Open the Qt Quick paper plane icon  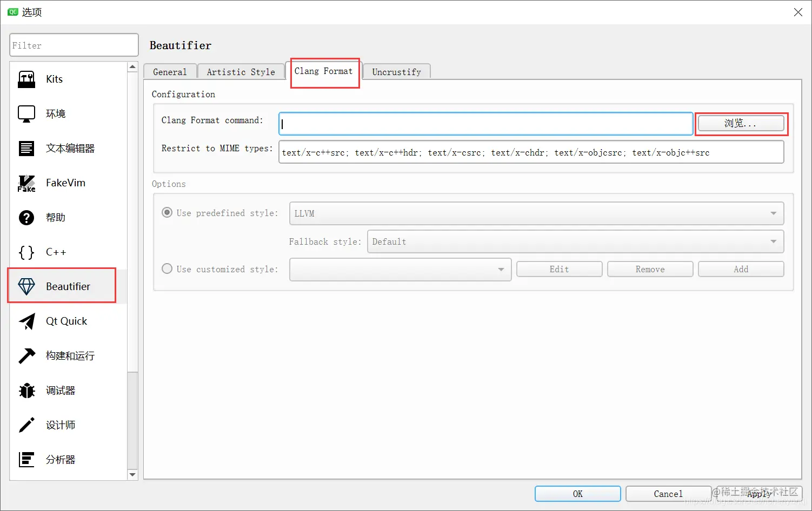pyautogui.click(x=26, y=321)
